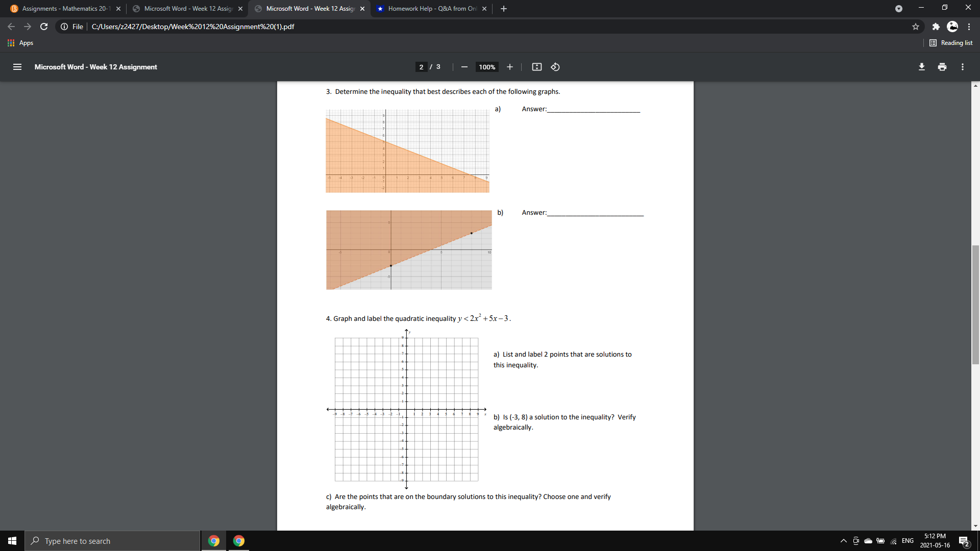Zoom out the PDF with the minus control
The width and height of the screenshot is (980, 551).
(x=464, y=67)
